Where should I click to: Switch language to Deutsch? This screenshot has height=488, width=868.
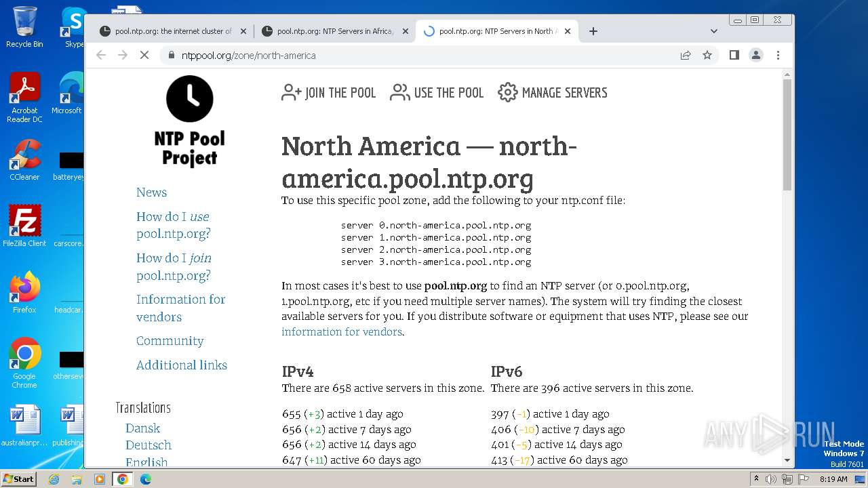pos(149,445)
